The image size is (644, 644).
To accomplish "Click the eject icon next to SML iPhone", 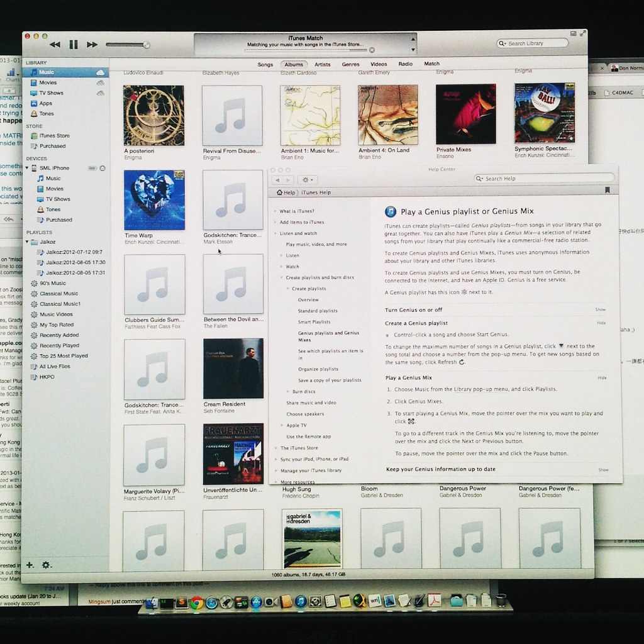I will 103,168.
